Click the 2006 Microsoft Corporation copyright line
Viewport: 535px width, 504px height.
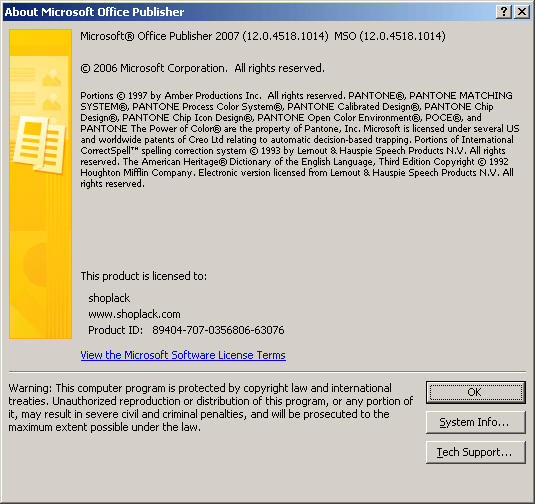pos(203,68)
